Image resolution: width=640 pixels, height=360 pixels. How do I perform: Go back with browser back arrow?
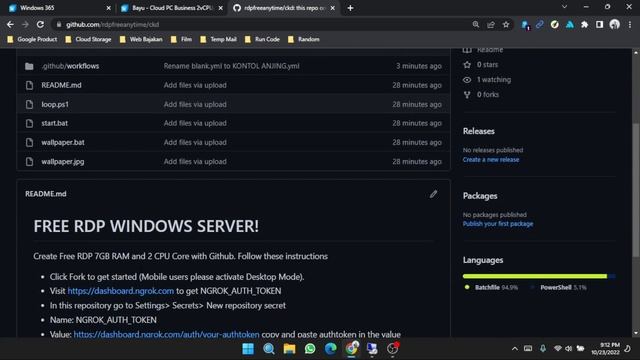[x=10, y=24]
